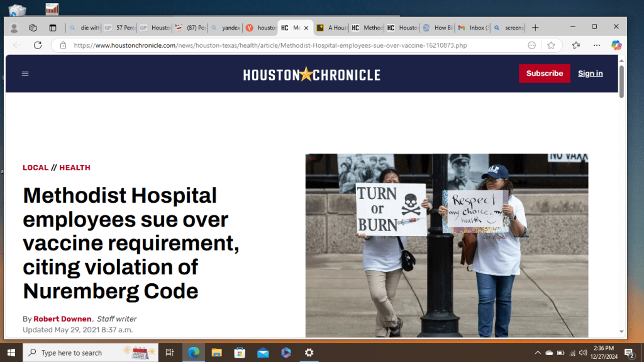Switch to the '57 Perc' tab
The width and height of the screenshot is (644, 362).
[119, 28]
